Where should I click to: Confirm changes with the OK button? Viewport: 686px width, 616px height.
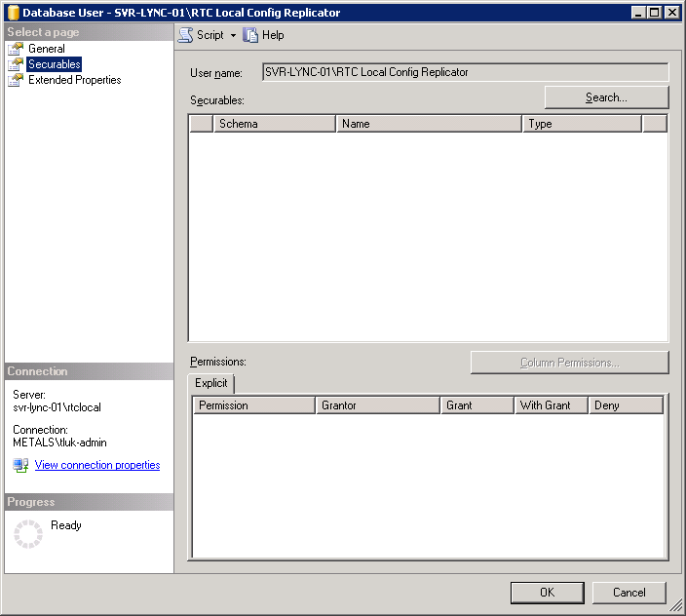click(x=548, y=593)
